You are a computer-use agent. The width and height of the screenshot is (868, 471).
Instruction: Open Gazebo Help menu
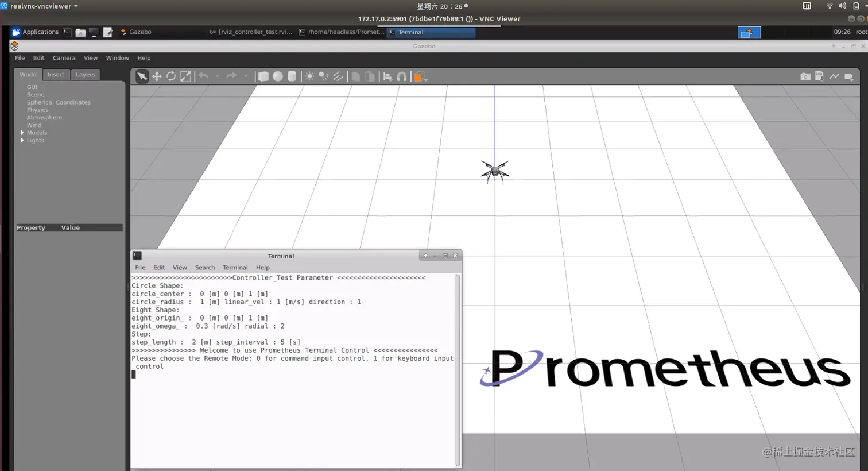coord(144,58)
